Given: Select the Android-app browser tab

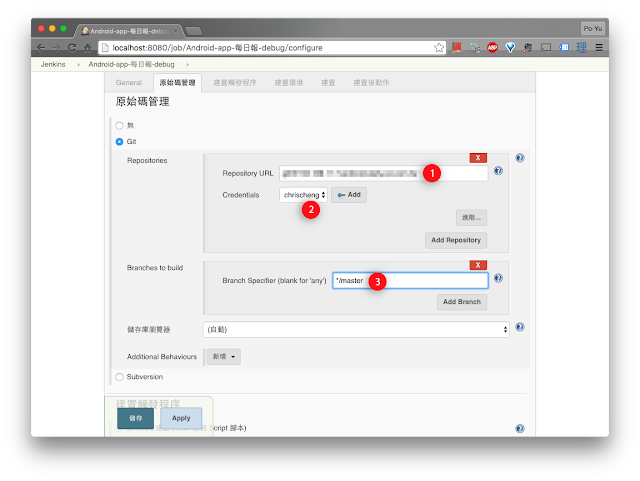Looking at the screenshot, I should click(x=127, y=31).
